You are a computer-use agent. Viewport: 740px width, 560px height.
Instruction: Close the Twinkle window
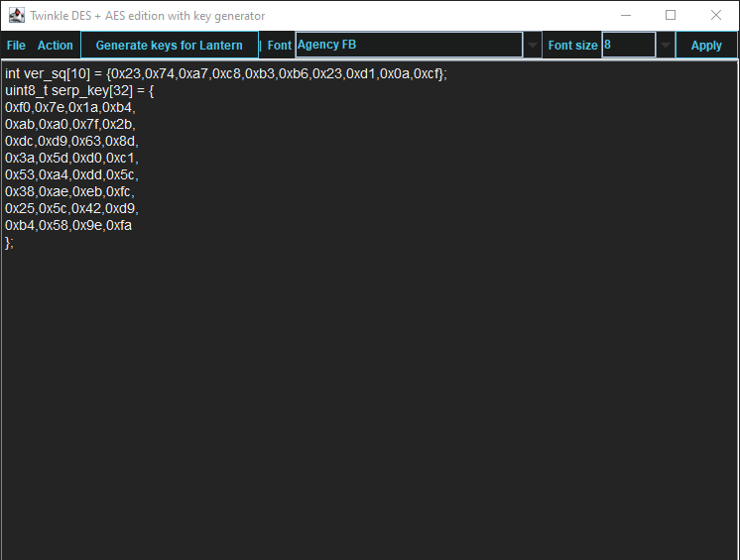(715, 16)
